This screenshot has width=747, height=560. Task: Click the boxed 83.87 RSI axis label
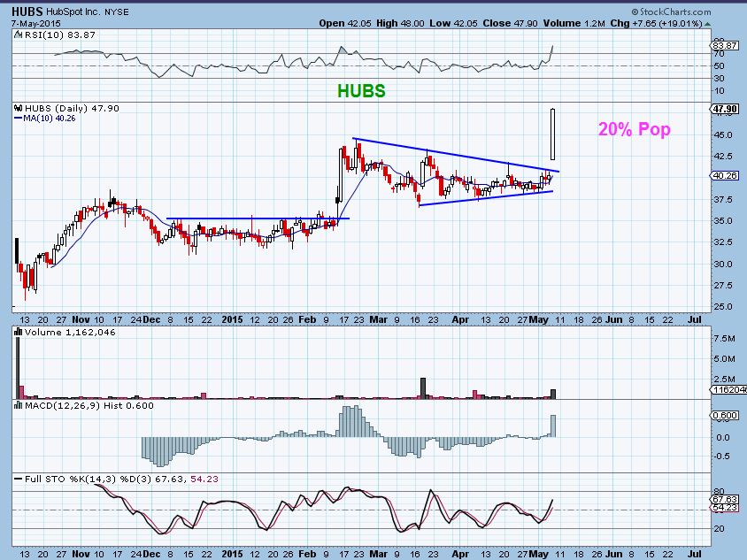[725, 45]
